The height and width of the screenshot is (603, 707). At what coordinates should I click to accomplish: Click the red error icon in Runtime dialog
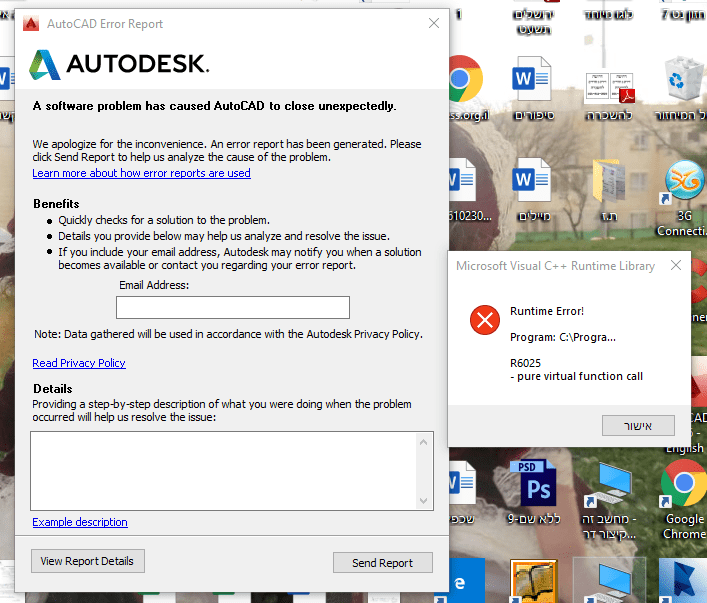coord(485,320)
